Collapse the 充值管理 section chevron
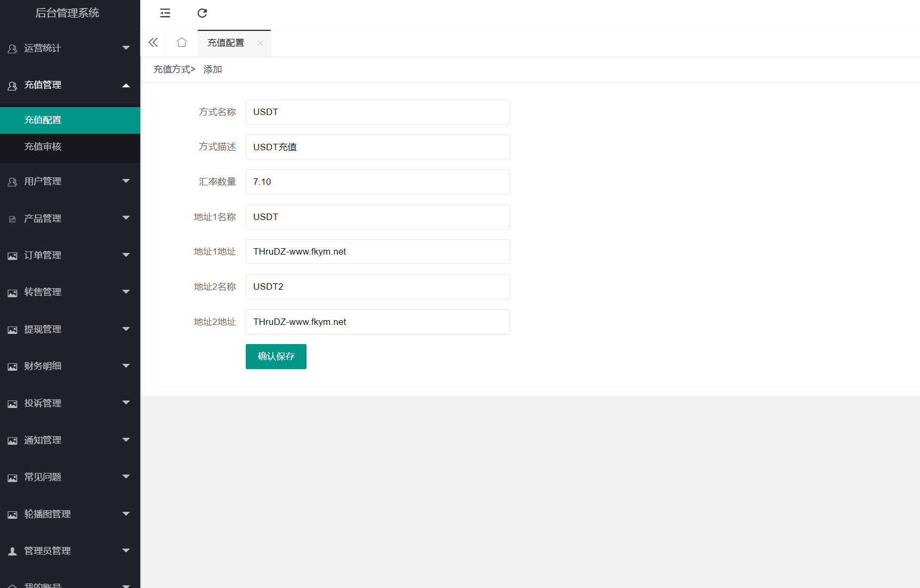The height and width of the screenshot is (588, 920). (x=126, y=85)
